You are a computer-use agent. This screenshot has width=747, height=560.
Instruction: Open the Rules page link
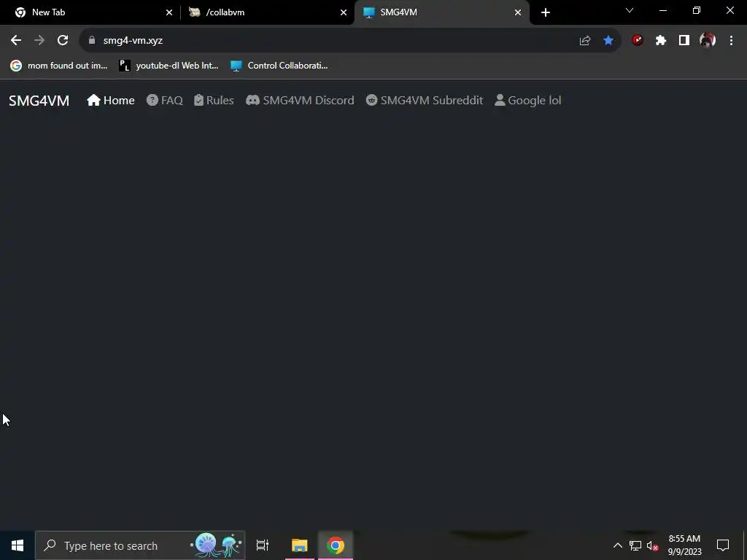(x=214, y=101)
